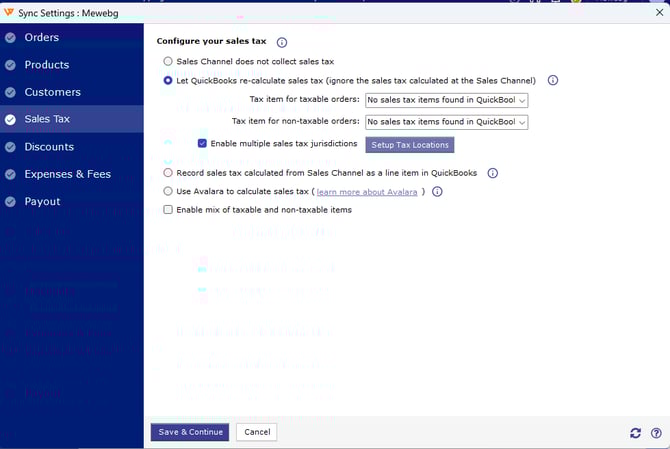
Task: Click the checkmark icon beside Customers
Action: (10, 92)
